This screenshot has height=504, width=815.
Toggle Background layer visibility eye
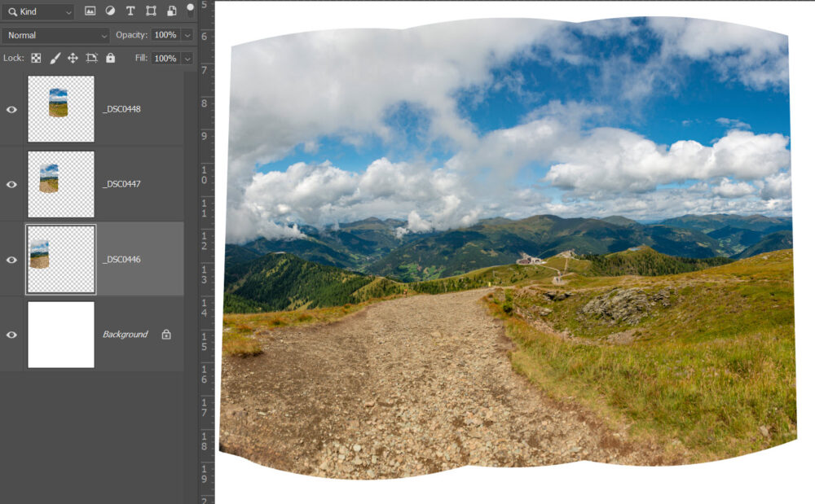pyautogui.click(x=11, y=335)
